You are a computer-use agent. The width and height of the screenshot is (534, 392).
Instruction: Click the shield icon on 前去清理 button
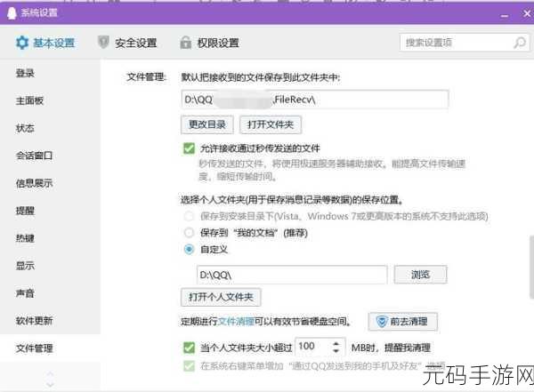(382, 321)
